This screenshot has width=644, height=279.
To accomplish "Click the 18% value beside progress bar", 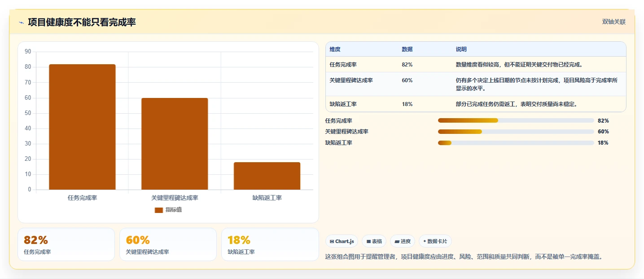I will (x=603, y=143).
